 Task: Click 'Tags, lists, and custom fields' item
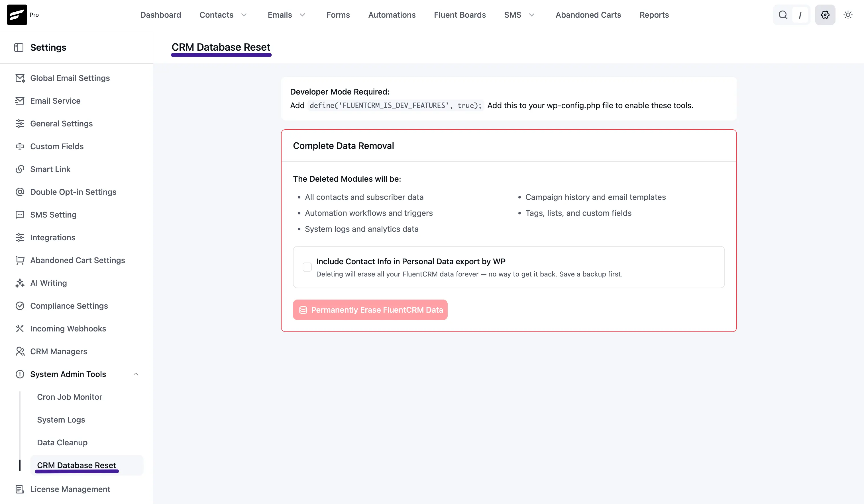point(578,213)
